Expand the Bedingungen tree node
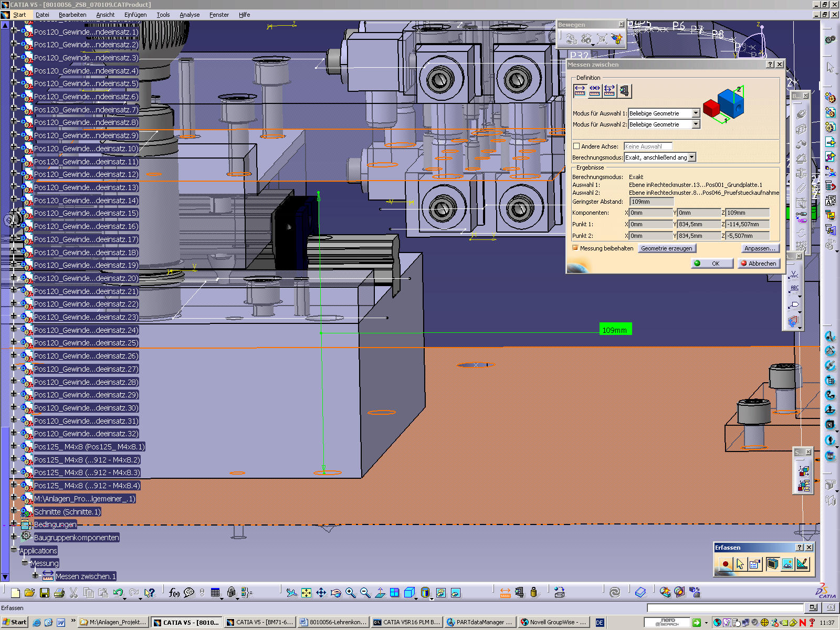Screen dimensions: 840x630 click(x=14, y=524)
